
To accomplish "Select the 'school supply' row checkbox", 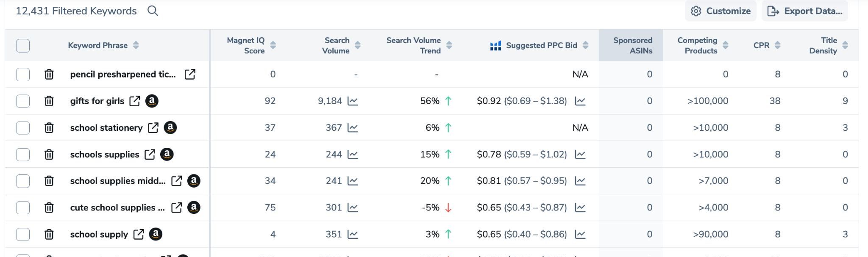I will coord(23,235).
